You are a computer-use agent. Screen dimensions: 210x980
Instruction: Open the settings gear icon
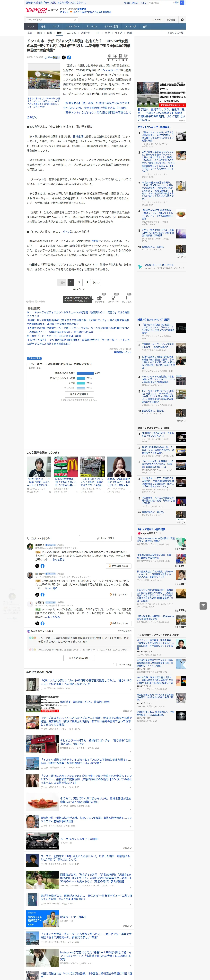click(182, 20)
